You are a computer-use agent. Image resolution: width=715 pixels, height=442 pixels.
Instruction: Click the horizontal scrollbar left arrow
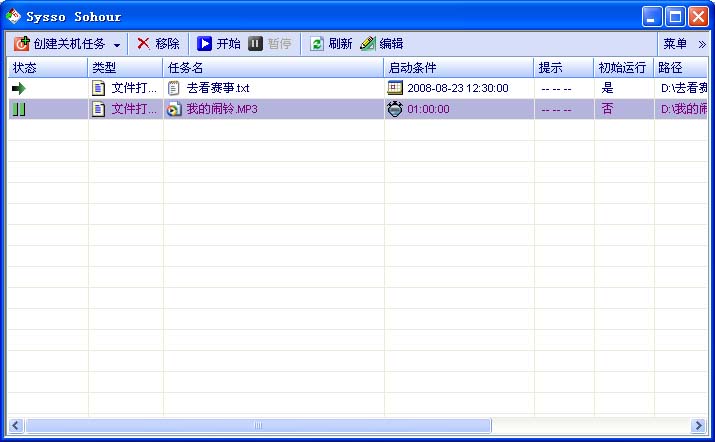tap(16, 426)
